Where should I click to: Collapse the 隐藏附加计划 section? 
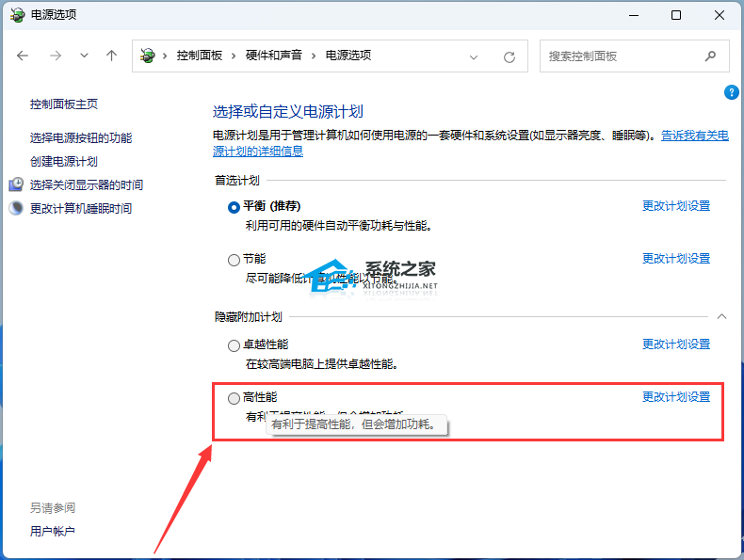[x=721, y=317]
